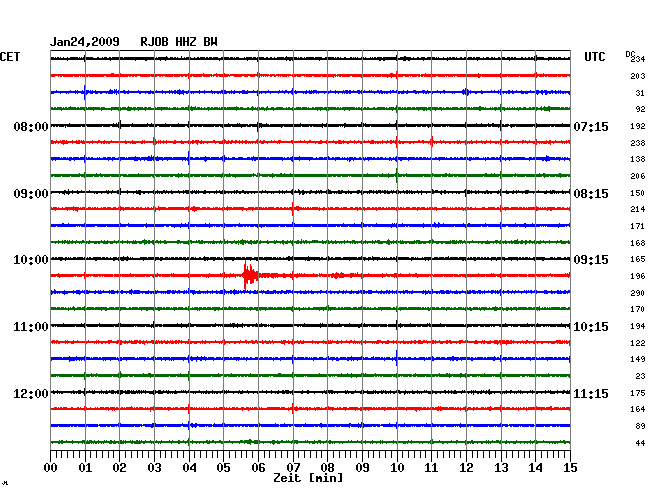Click DC value "138"
650x494 pixels.
[638, 159]
